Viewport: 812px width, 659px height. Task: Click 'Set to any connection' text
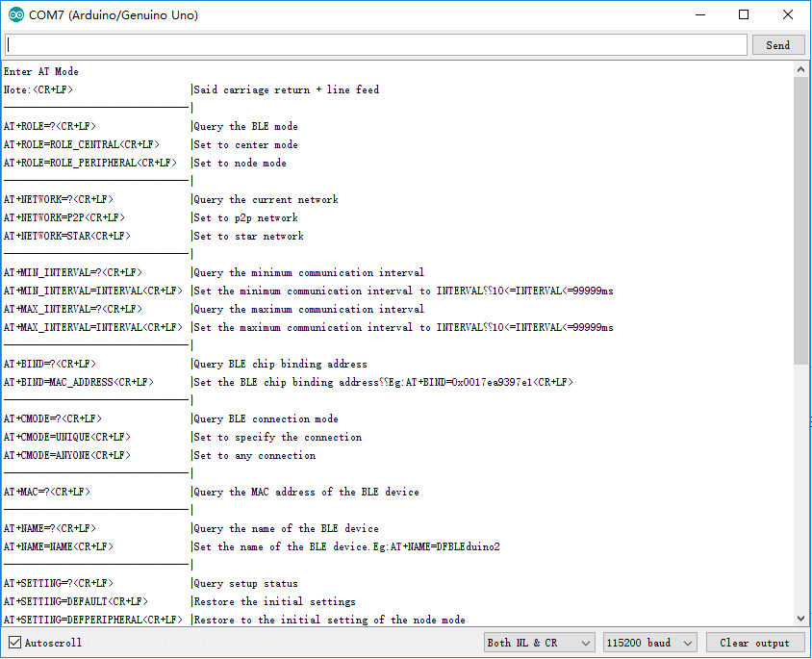coord(255,456)
